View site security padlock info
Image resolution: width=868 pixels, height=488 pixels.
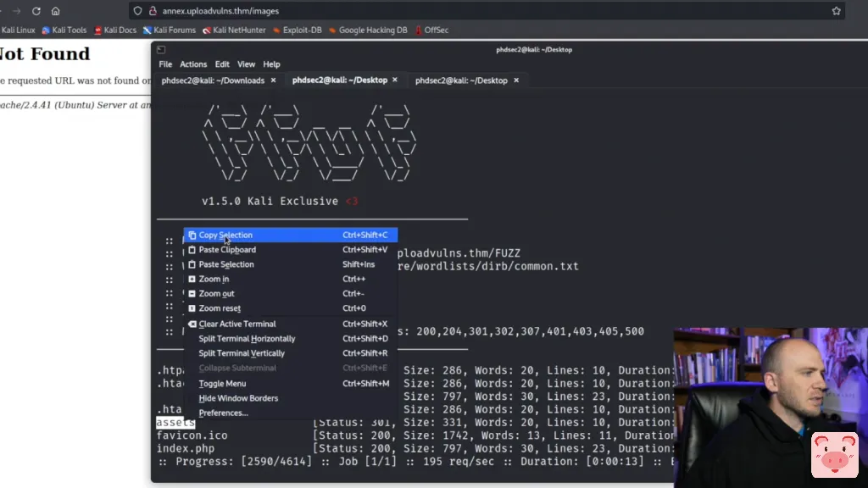point(153,11)
